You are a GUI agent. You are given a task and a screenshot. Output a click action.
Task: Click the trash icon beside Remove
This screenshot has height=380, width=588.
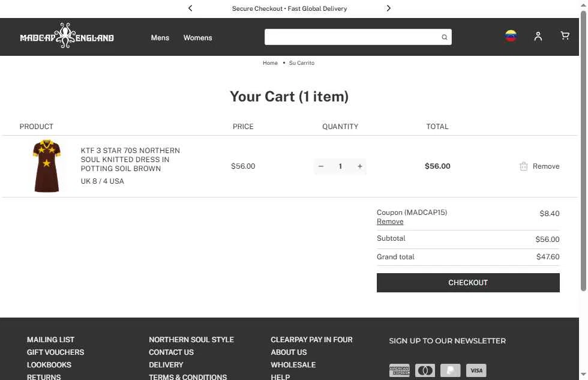tap(523, 166)
